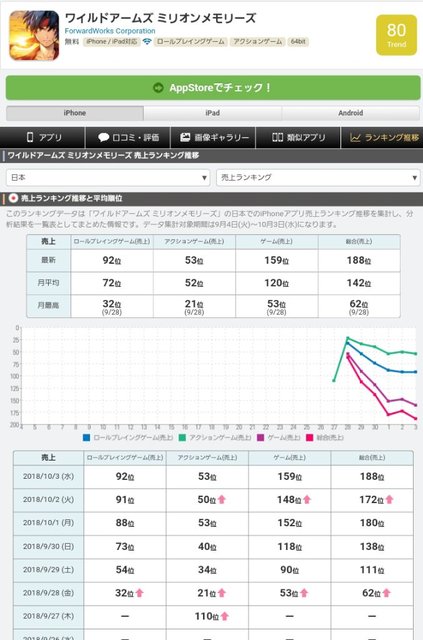
Task: Open the Wild Arms app icon thumbnail
Action: 34,36
